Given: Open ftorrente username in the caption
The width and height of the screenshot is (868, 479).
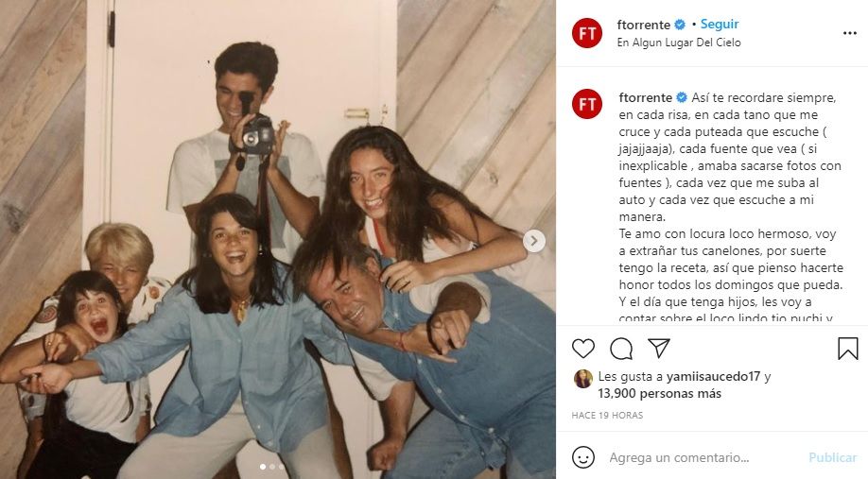Looking at the screenshot, I should pyautogui.click(x=646, y=98).
